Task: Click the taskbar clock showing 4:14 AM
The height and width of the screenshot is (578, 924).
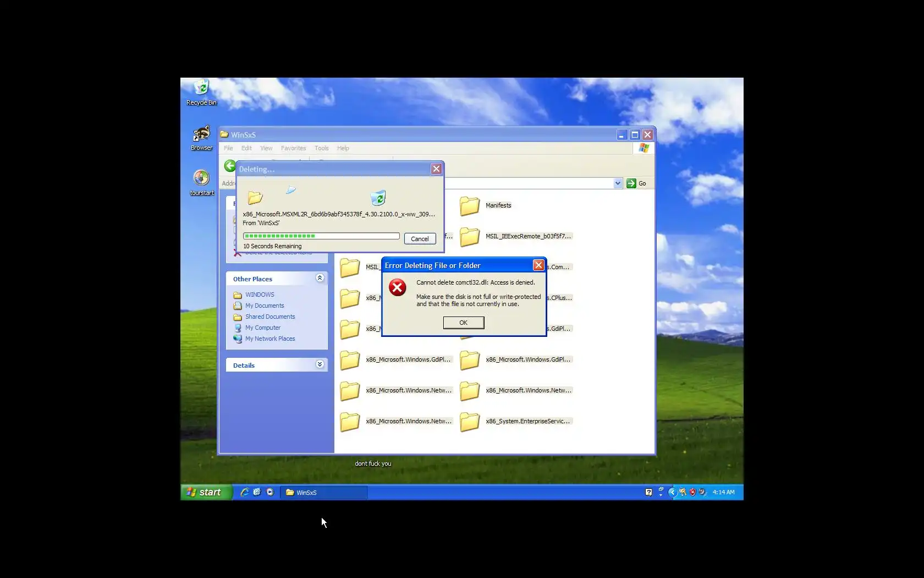Action: point(723,493)
